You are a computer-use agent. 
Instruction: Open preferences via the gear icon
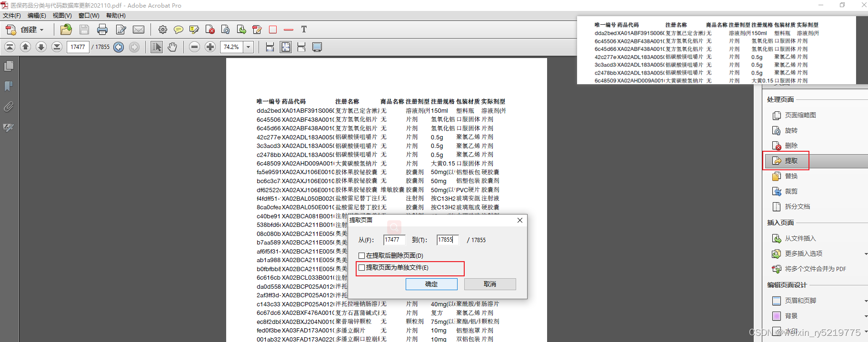coord(163,29)
